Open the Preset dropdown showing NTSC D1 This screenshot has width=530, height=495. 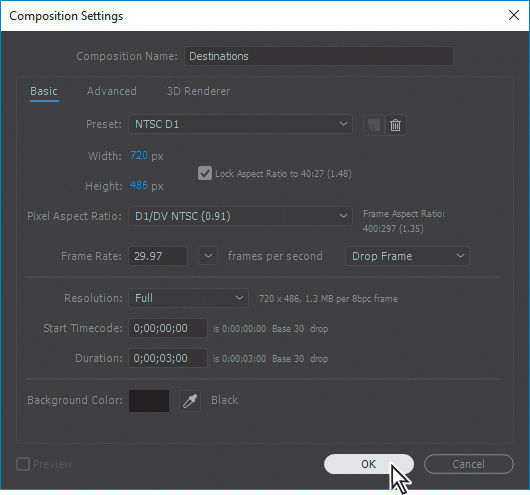(x=240, y=124)
